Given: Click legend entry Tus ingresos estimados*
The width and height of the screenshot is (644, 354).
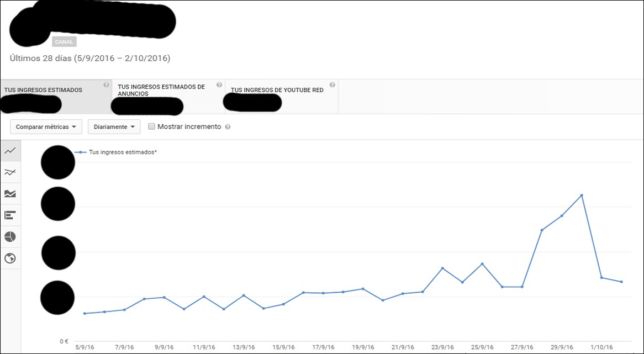Looking at the screenshot, I should (x=116, y=152).
